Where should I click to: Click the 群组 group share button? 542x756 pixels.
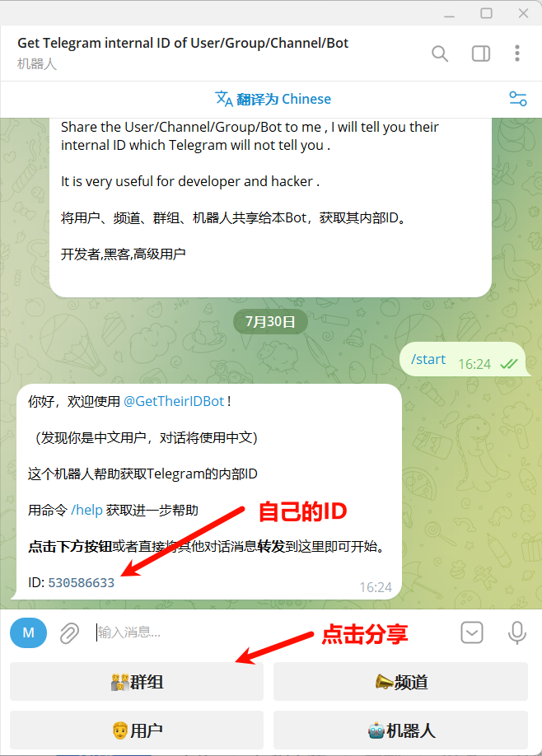(137, 681)
